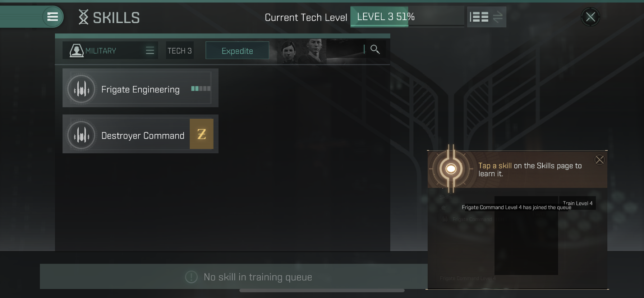644x298 pixels.
Task: Click the Level 3 51% progress bar
Action: pyautogui.click(x=407, y=17)
